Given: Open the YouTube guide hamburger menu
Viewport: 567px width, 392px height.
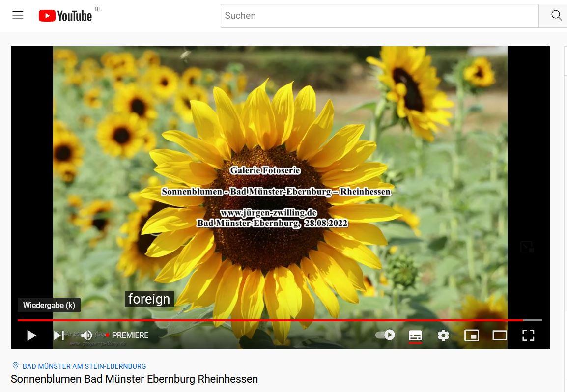Looking at the screenshot, I should tap(18, 15).
